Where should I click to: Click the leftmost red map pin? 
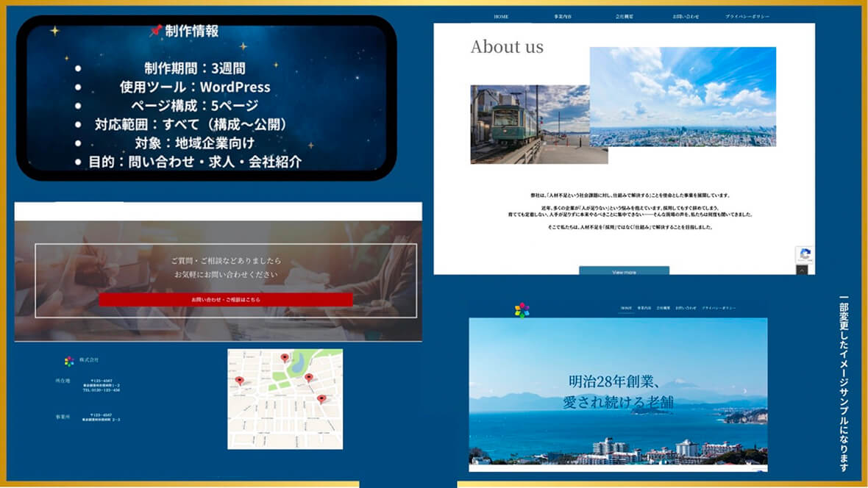239,381
